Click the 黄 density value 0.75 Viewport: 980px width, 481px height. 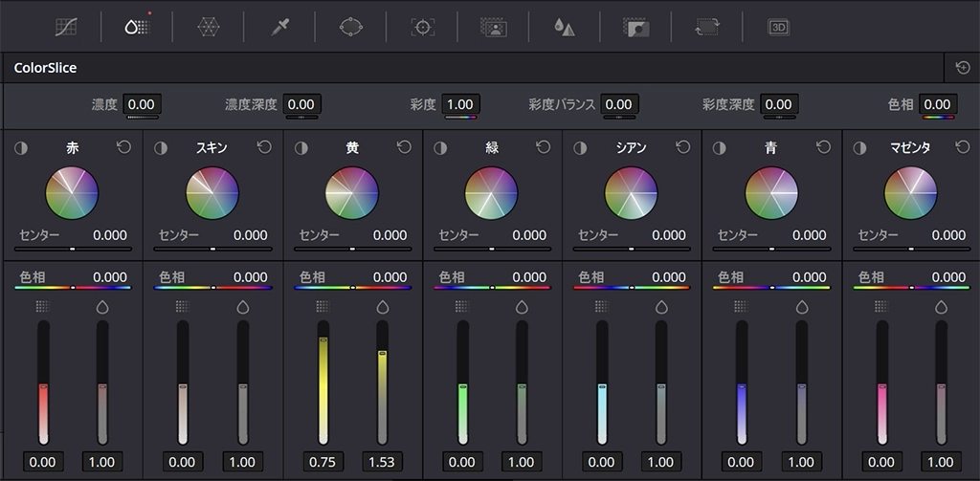[323, 462]
